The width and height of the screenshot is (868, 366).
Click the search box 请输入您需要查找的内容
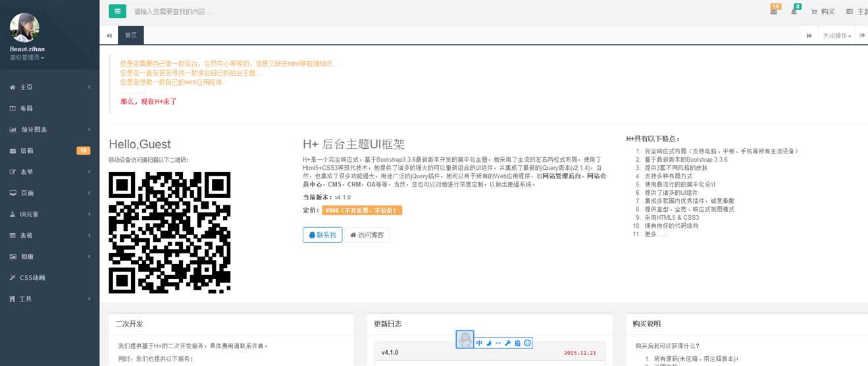(x=174, y=12)
